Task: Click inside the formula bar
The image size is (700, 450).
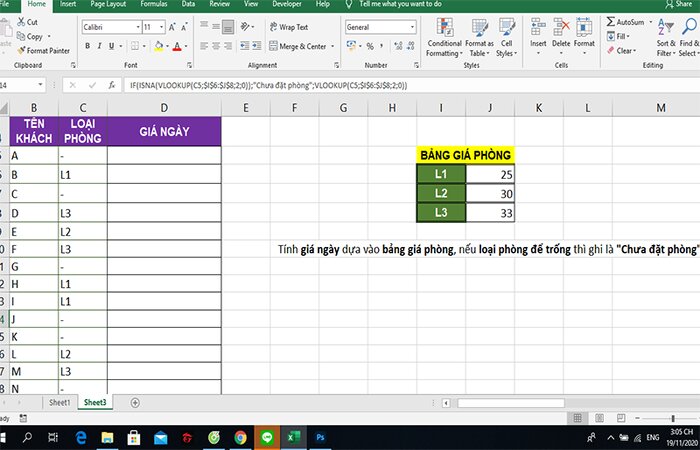Action: click(x=411, y=85)
